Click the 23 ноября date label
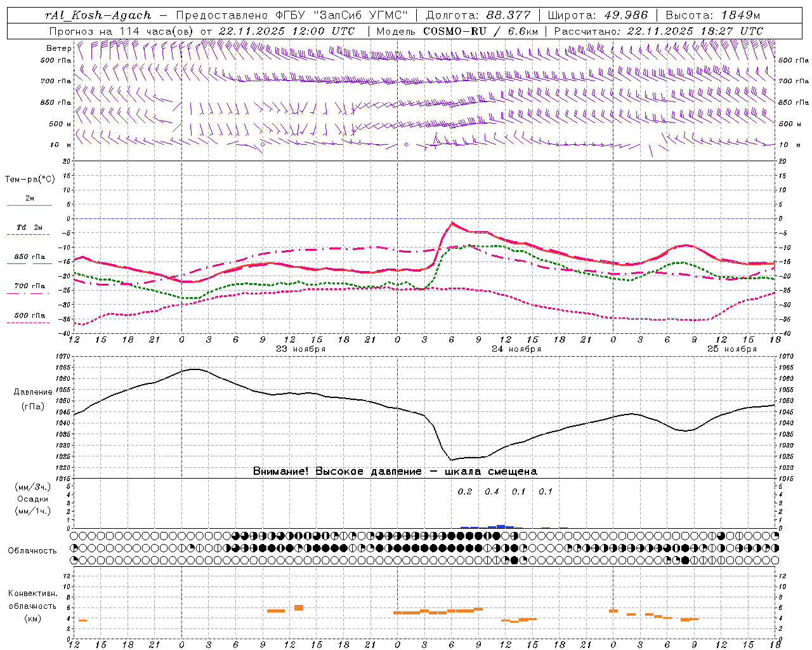Screen dimensions: 812x650 click(300, 349)
